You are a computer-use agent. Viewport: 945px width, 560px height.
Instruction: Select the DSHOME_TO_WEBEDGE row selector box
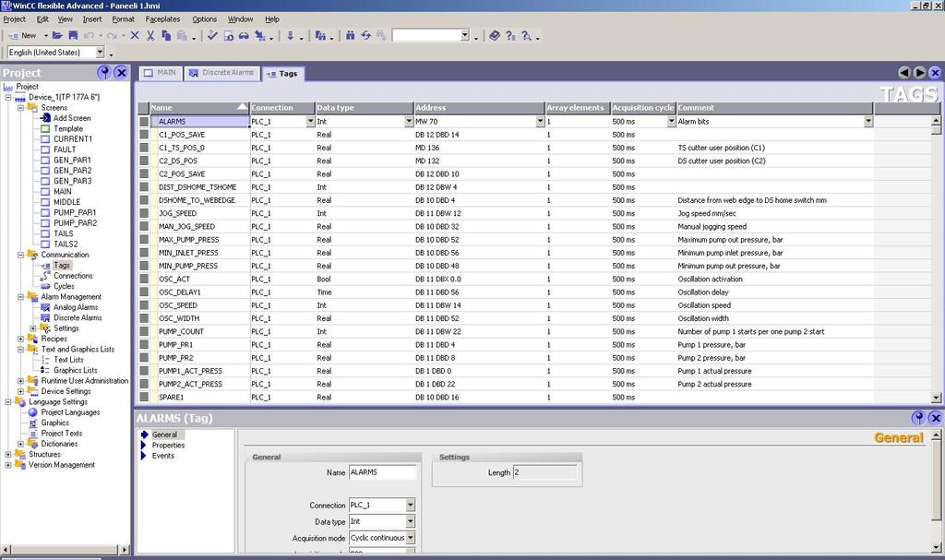pos(144,200)
